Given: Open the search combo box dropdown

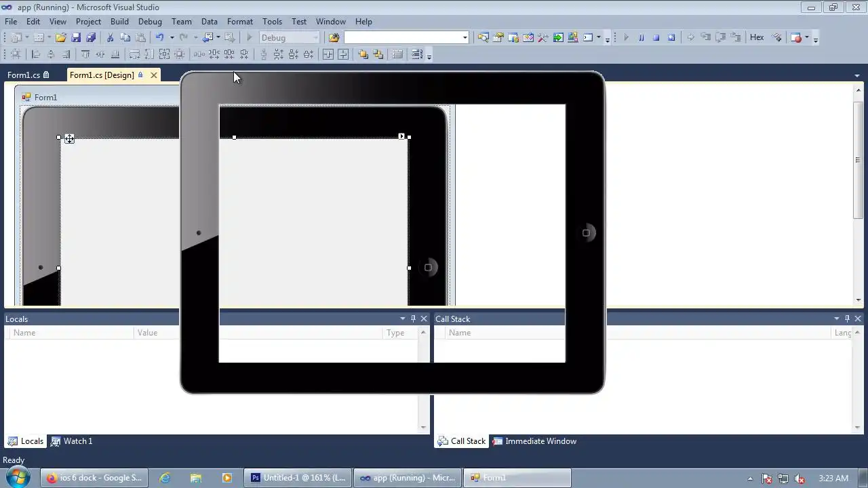Looking at the screenshot, I should [465, 38].
